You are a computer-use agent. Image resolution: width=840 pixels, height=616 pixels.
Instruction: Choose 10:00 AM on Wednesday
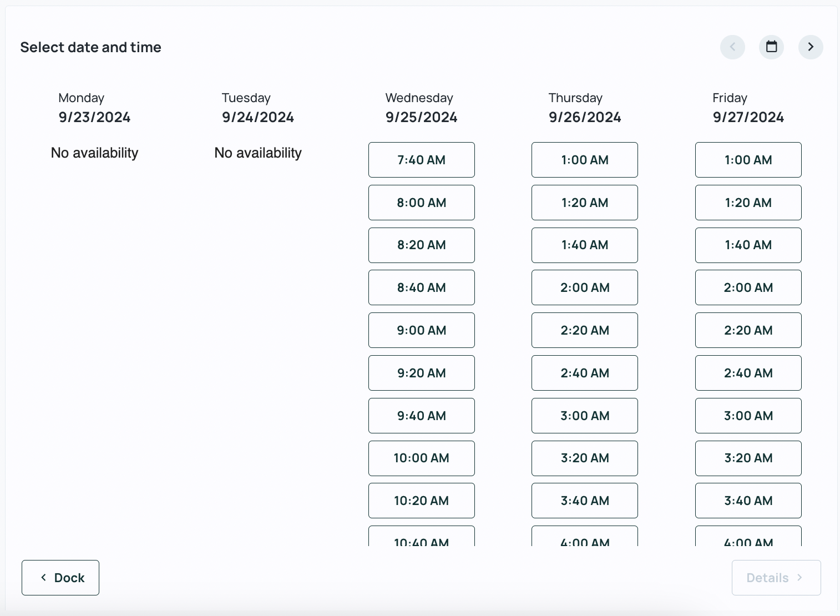(422, 458)
